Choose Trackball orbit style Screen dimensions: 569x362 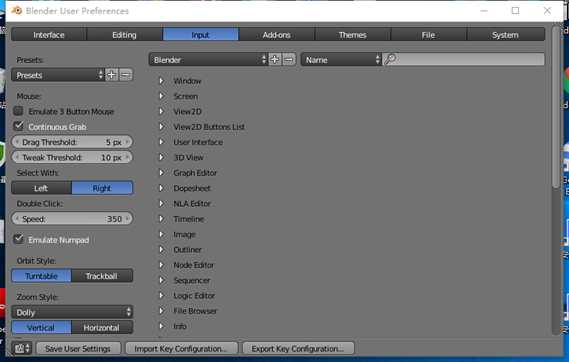coord(102,276)
